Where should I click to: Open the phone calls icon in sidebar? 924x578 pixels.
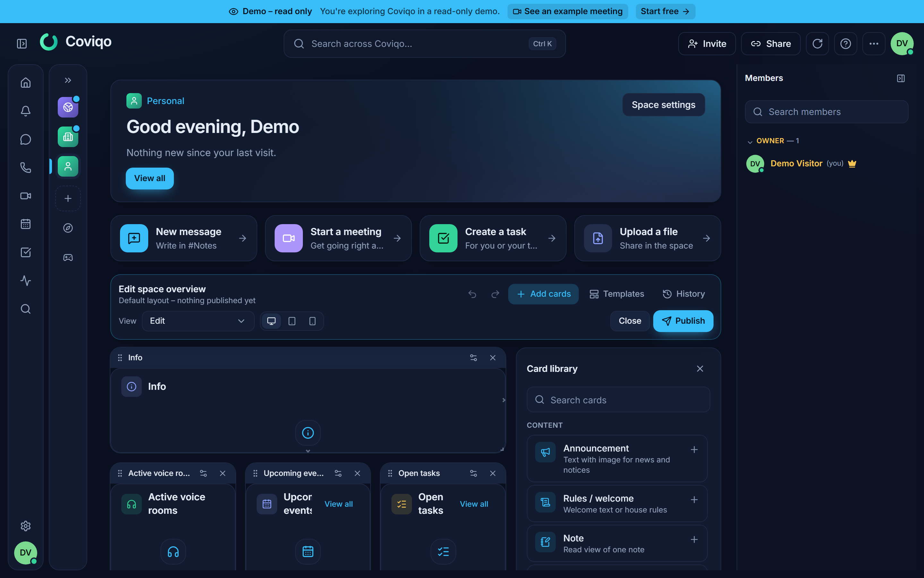click(x=26, y=167)
